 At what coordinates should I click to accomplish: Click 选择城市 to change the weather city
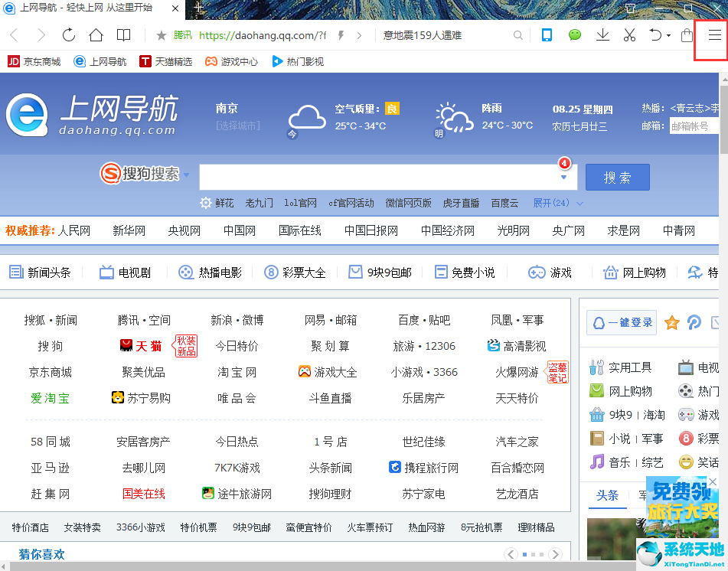click(238, 126)
